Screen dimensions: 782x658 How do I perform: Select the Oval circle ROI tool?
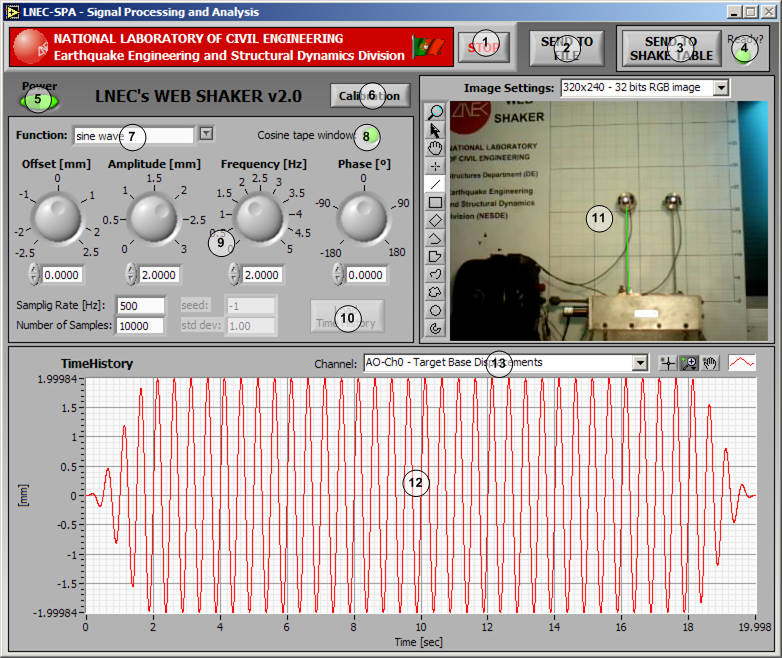435,310
